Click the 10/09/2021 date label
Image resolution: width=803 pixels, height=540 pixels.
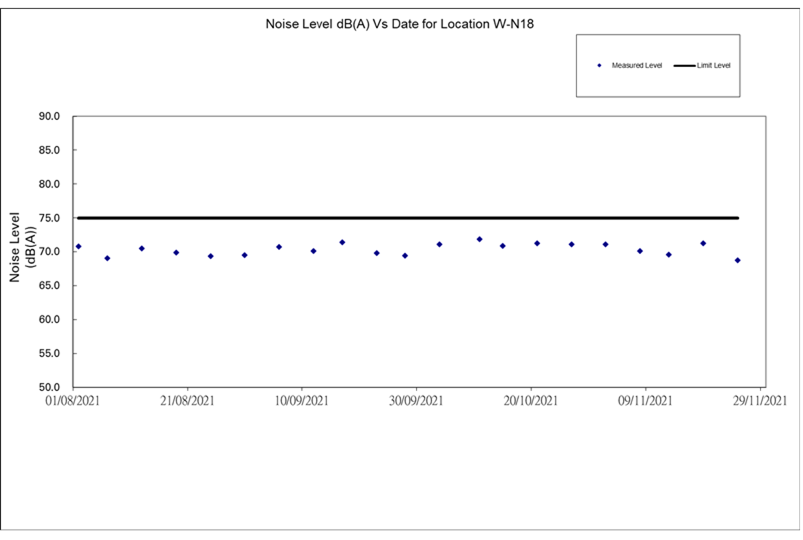coord(300,401)
